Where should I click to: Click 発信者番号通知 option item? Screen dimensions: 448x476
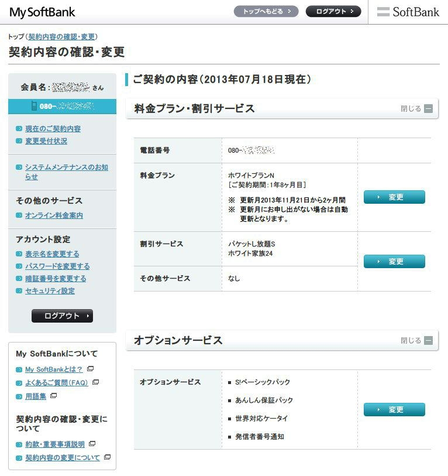260,437
